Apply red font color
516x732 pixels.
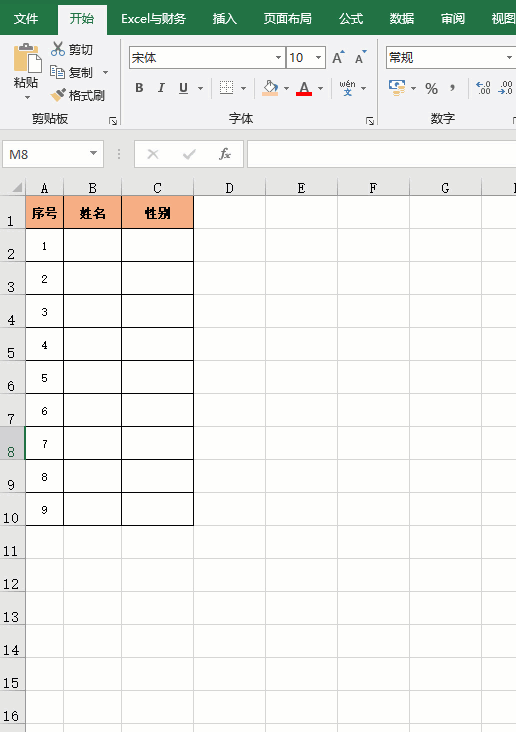(304, 88)
